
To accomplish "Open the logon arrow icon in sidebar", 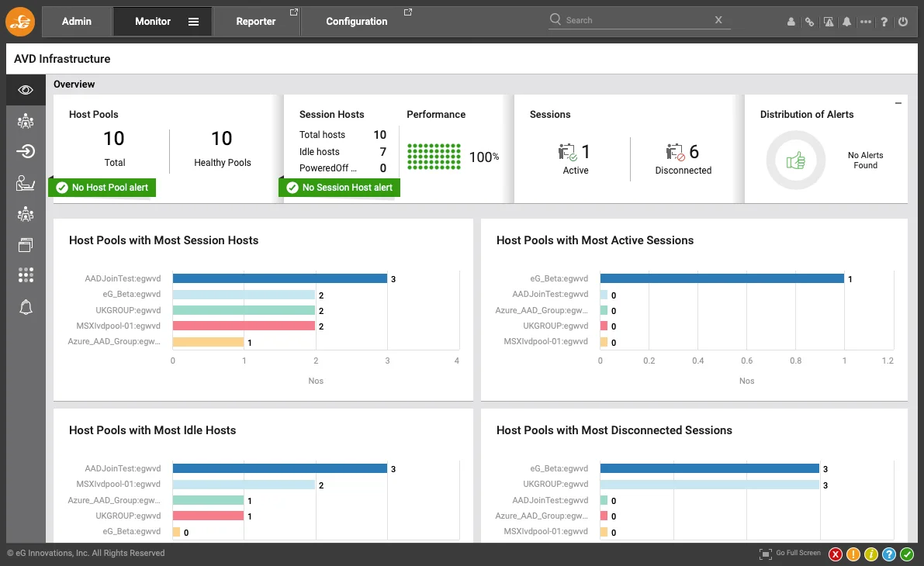I will [x=26, y=151].
